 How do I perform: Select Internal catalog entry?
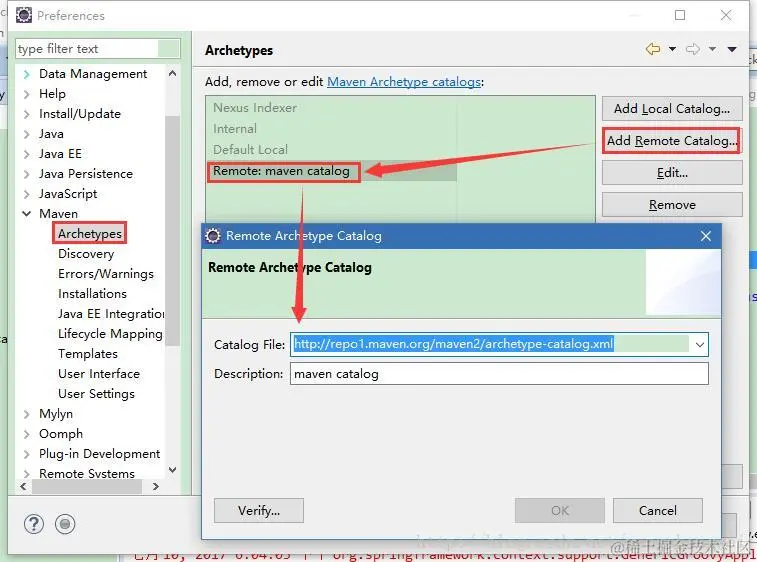pyautogui.click(x=235, y=129)
